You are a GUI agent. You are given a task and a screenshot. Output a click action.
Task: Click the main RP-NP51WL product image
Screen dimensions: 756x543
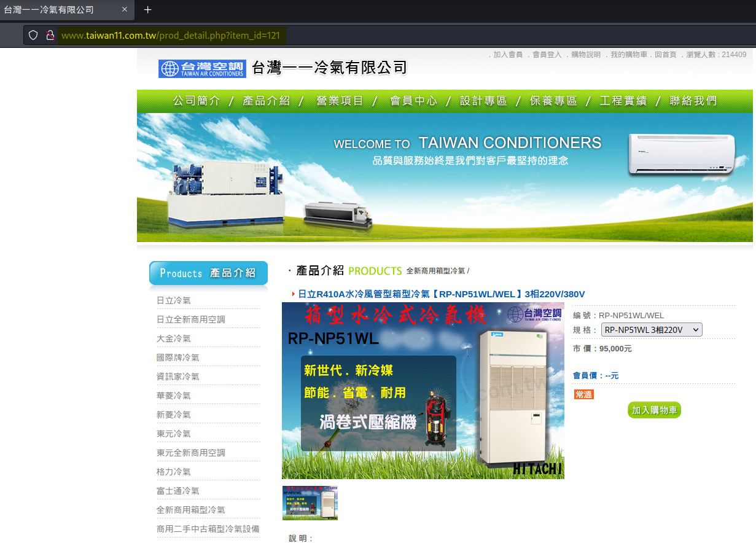click(423, 391)
